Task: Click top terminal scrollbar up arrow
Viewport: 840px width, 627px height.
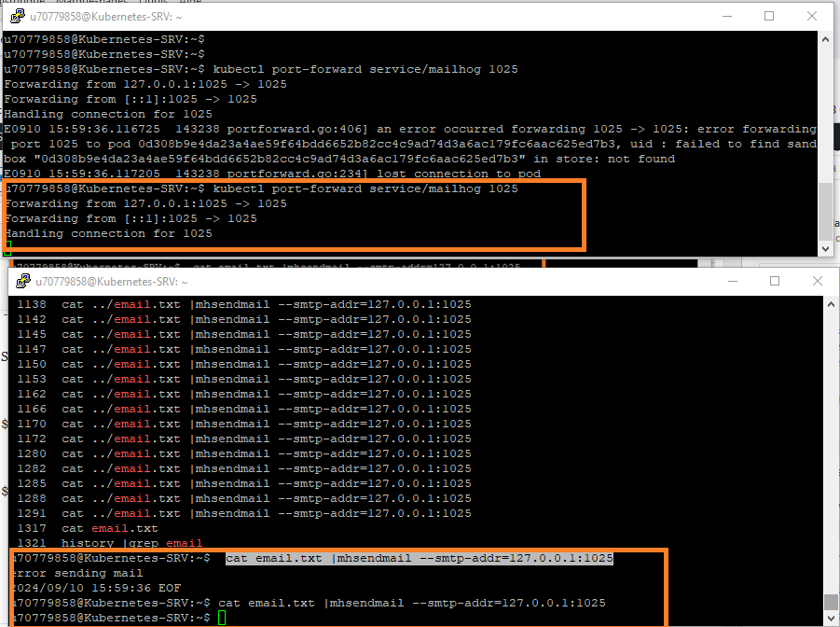Action: pos(825,39)
